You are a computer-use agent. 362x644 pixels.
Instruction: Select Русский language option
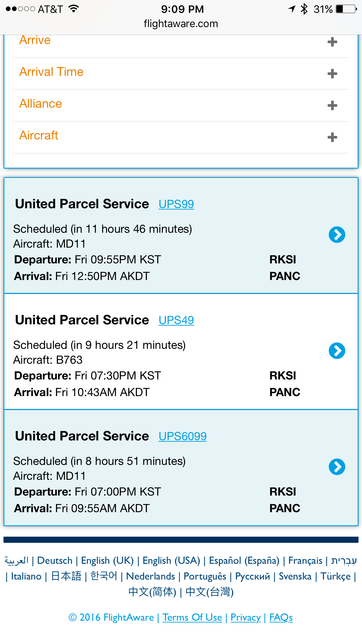253,576
